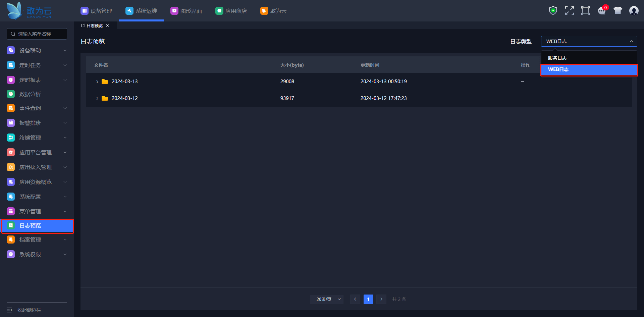Click the 报警排班 sidebar icon
The image size is (644, 317).
point(11,123)
